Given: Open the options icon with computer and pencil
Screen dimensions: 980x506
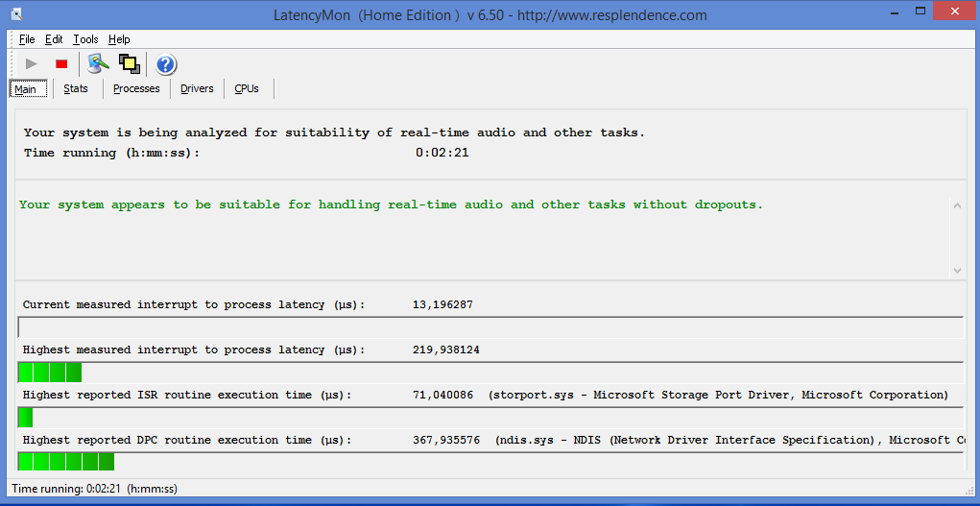Looking at the screenshot, I should pyautogui.click(x=97, y=63).
